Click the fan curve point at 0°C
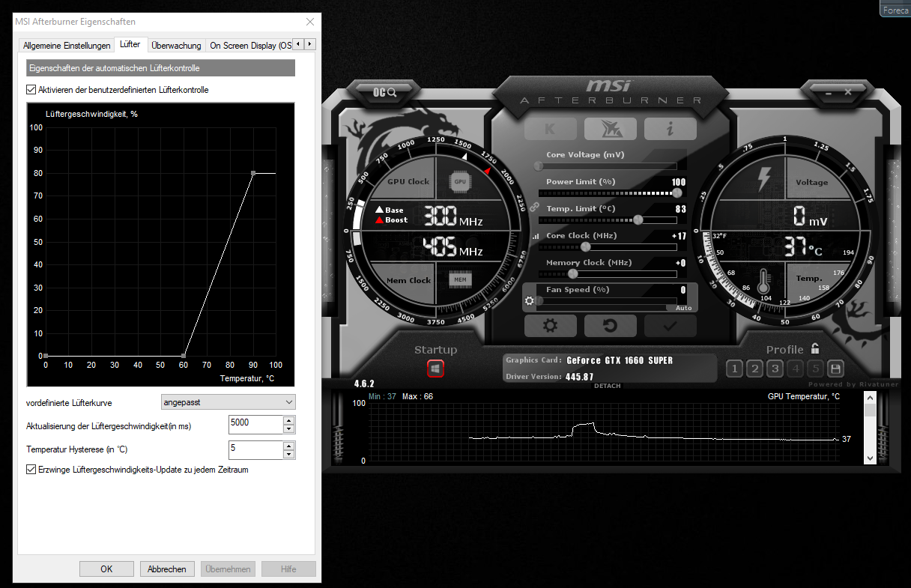 click(46, 356)
